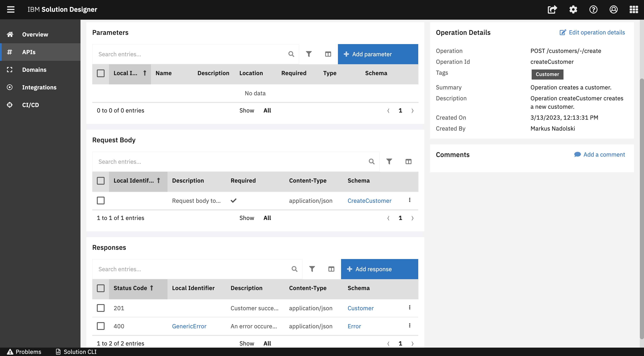This screenshot has height=356, width=644.
Task: Tick the checkbox for 201 response row
Action: coord(100,308)
